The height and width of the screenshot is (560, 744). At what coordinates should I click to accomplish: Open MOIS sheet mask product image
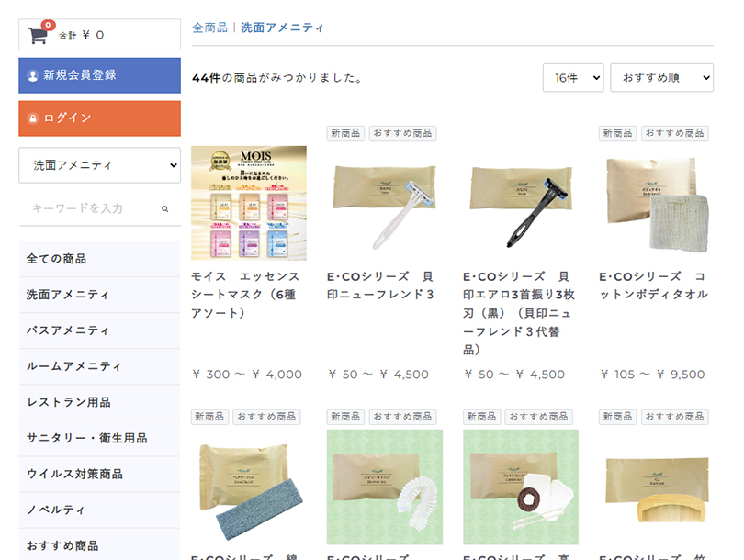(x=249, y=203)
